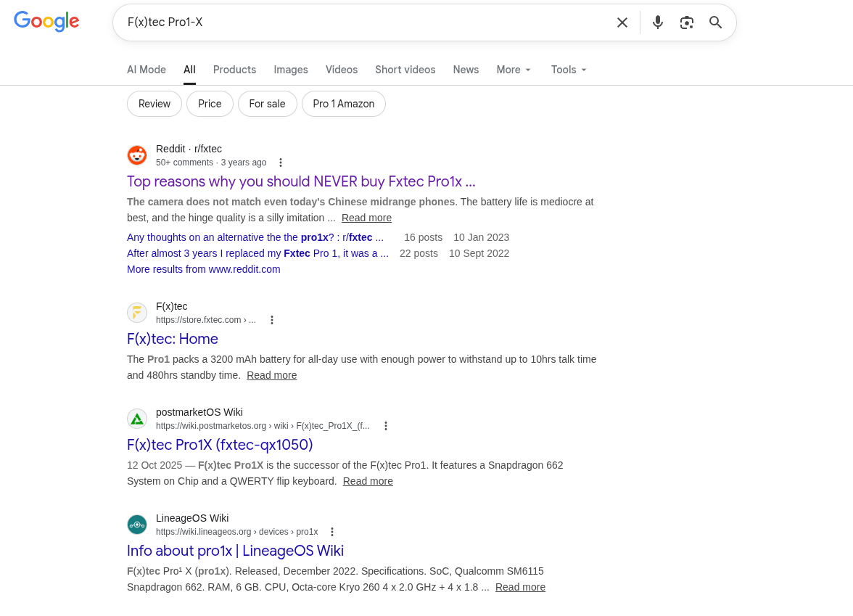Open 'Top reasons why you should NEVER buy Fxtec Pro1x' result
Image resolution: width=853 pixels, height=616 pixels.
click(x=301, y=181)
